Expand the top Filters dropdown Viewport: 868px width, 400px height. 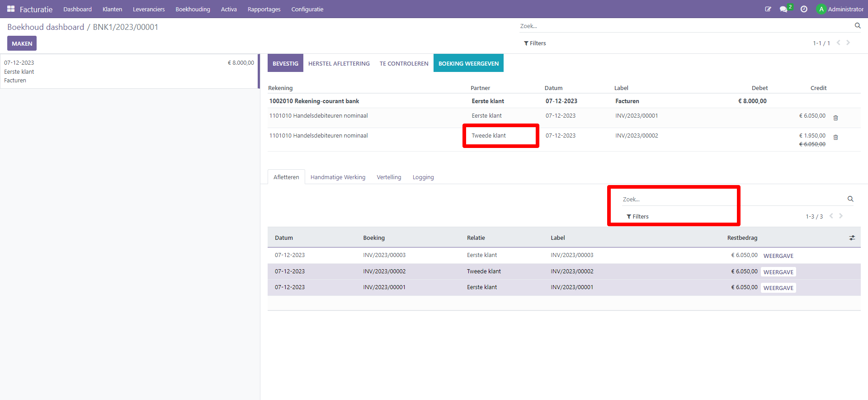coord(535,43)
